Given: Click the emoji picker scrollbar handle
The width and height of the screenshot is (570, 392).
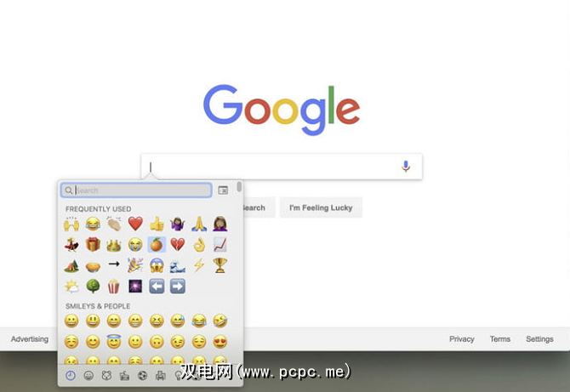Looking at the screenshot, I should [x=239, y=187].
